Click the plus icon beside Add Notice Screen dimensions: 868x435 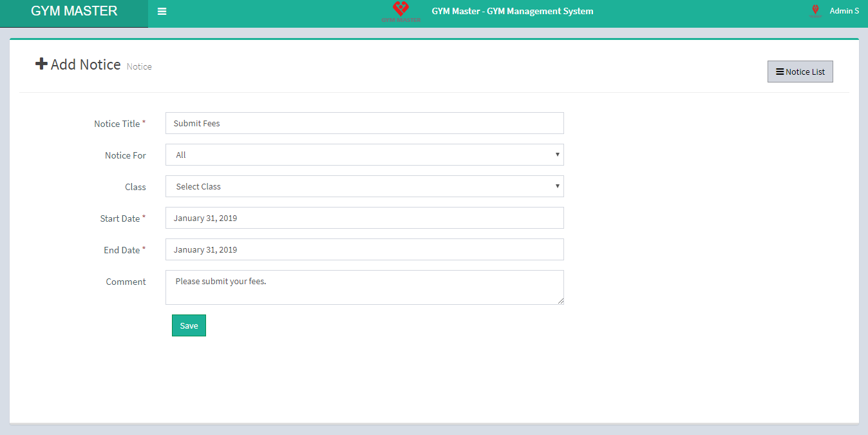pyautogui.click(x=41, y=64)
